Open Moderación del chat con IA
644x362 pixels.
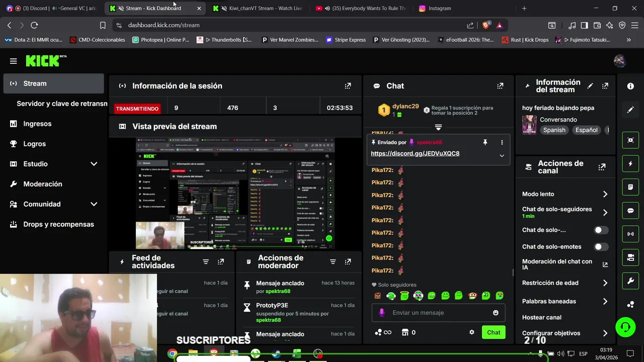pos(565,264)
